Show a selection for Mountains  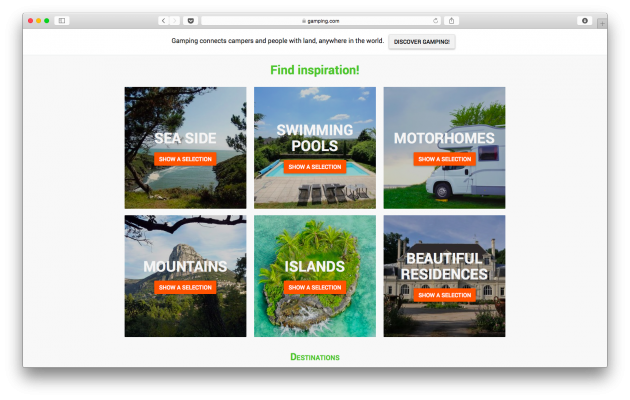(185, 287)
